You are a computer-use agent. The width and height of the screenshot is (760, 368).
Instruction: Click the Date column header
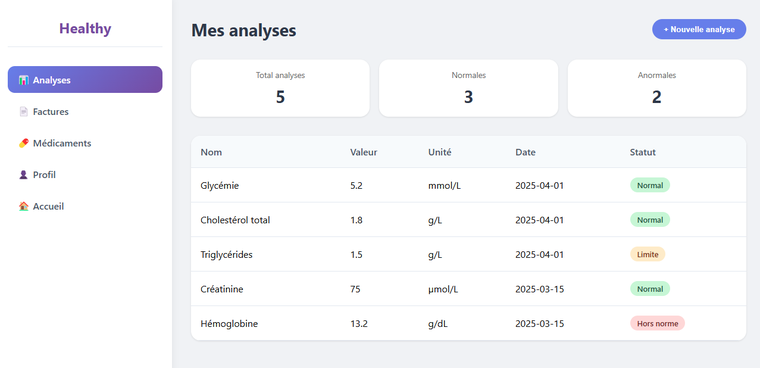click(525, 152)
